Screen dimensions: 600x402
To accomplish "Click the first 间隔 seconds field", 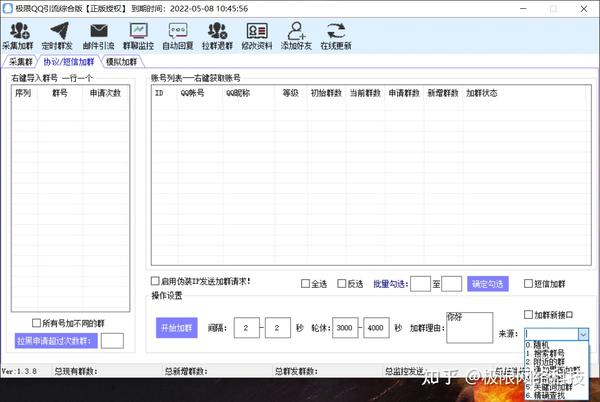I will (x=246, y=328).
